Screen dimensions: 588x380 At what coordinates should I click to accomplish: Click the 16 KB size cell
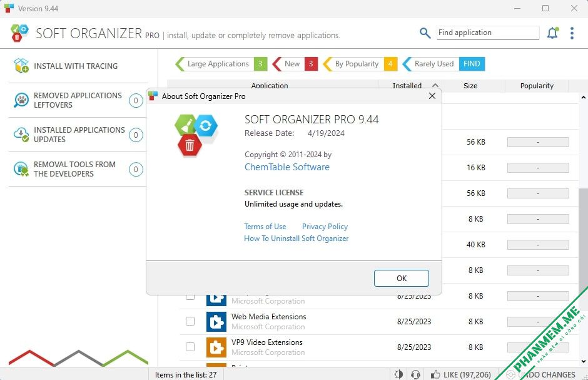pyautogui.click(x=475, y=167)
